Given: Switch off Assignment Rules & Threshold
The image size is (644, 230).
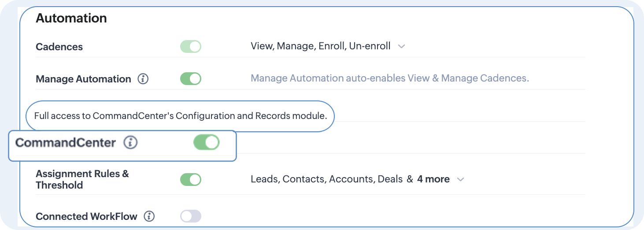Looking at the screenshot, I should pyautogui.click(x=191, y=179).
